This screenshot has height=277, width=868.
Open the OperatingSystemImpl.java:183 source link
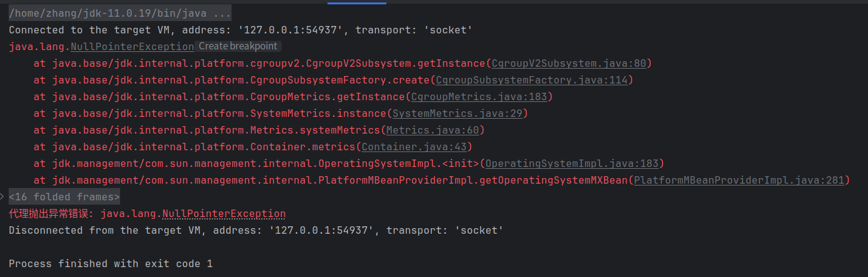coord(571,163)
